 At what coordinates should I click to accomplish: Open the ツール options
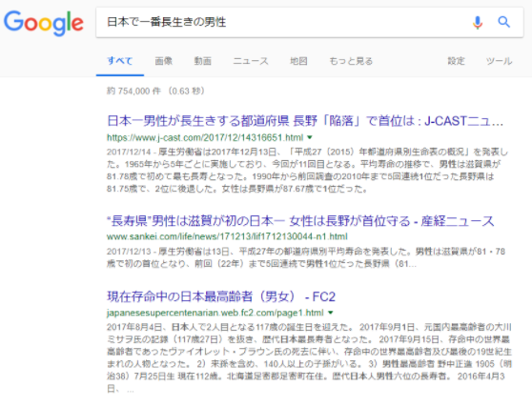click(499, 61)
